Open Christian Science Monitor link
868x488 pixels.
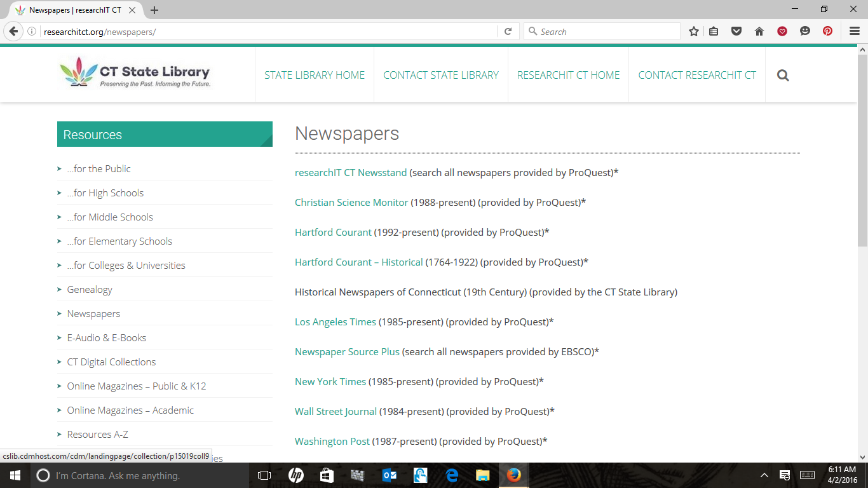[351, 202]
